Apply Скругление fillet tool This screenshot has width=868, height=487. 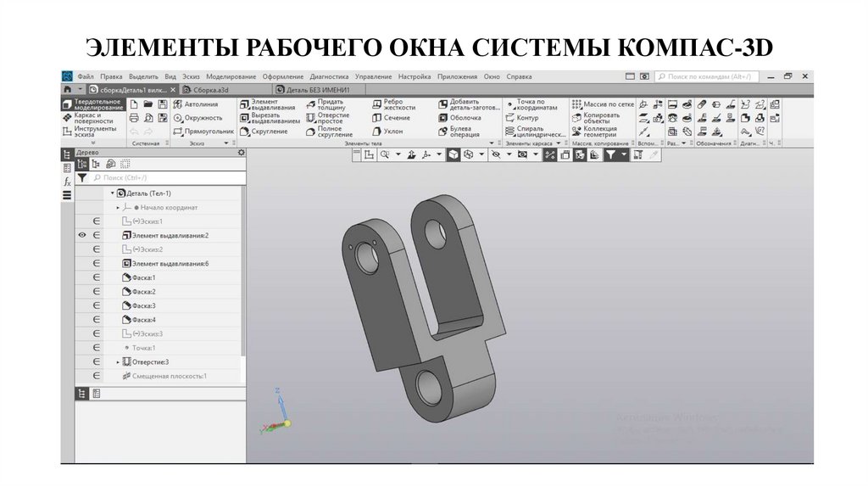(264, 132)
